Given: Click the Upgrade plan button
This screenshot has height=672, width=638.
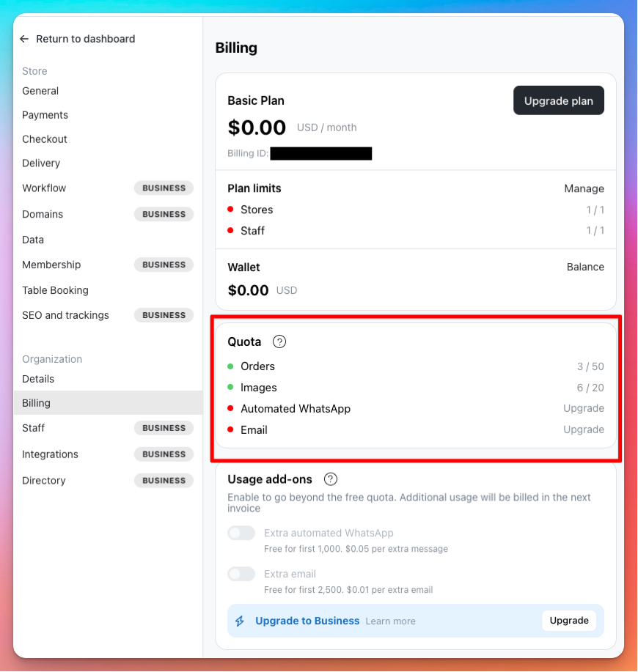Looking at the screenshot, I should click(x=559, y=100).
